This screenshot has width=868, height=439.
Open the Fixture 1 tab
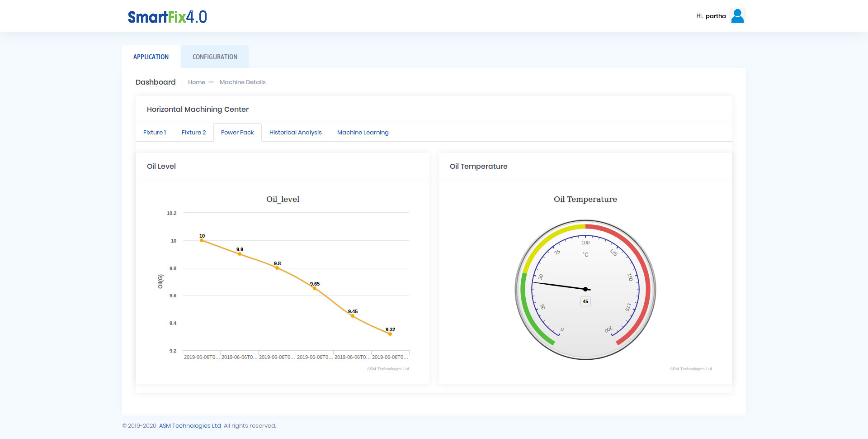click(155, 133)
